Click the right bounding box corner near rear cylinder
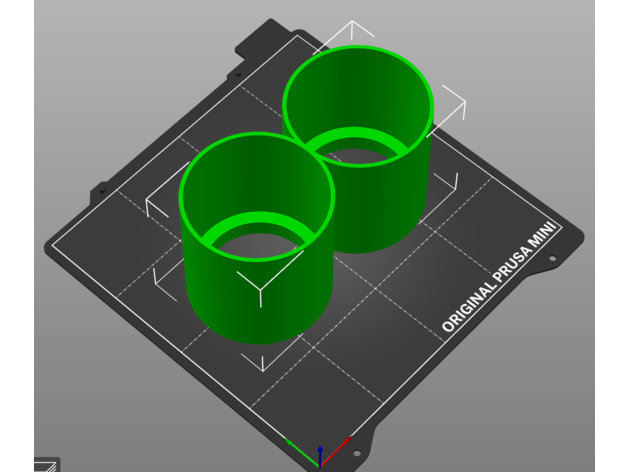628x472 pixels. click(453, 106)
